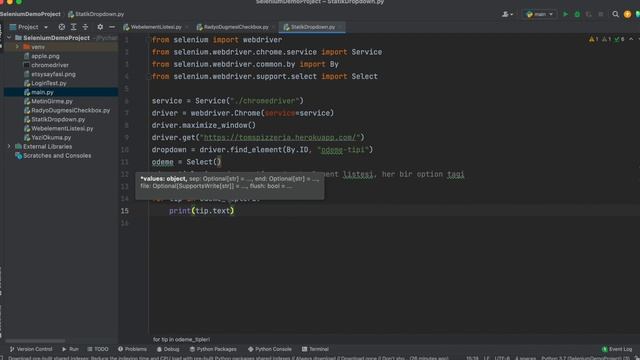Open Problems tool window

click(132, 349)
